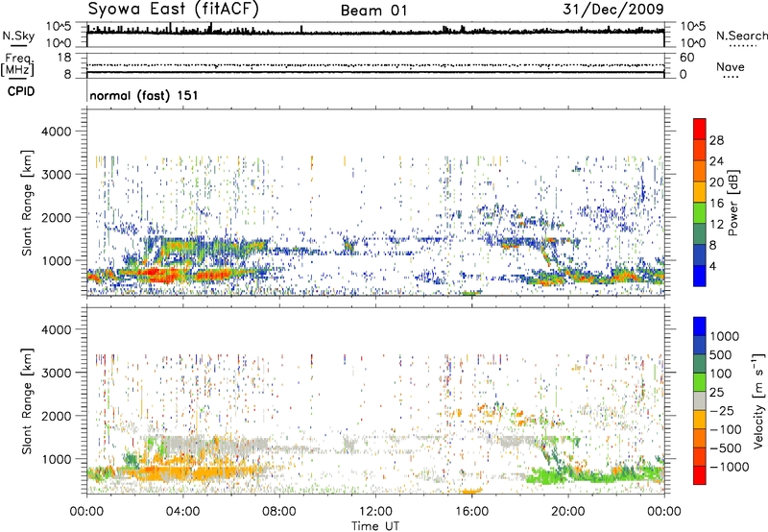Click the "16" label on Power color bar
The image size is (768, 532).
pos(716,204)
